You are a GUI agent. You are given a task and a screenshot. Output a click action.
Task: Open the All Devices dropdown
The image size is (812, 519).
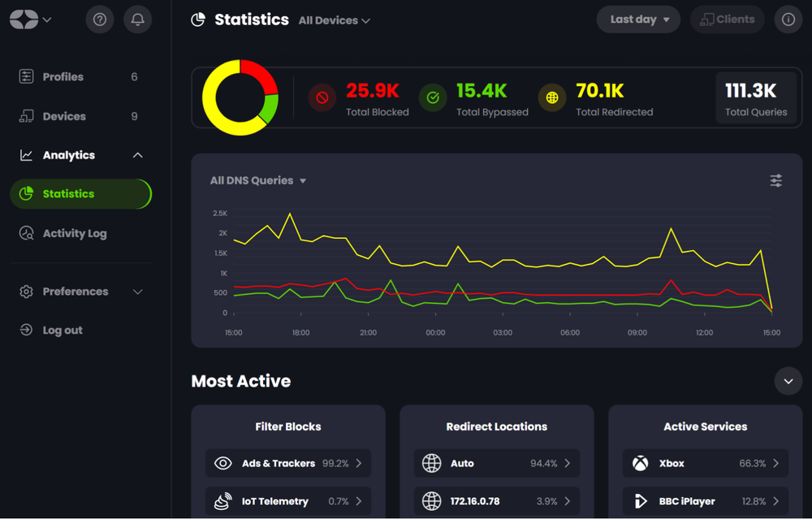334,20
